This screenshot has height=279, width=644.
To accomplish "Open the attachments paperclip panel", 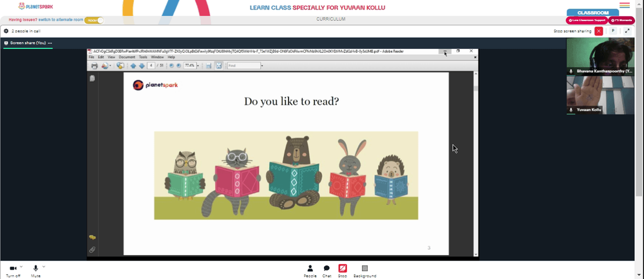I will (92, 249).
